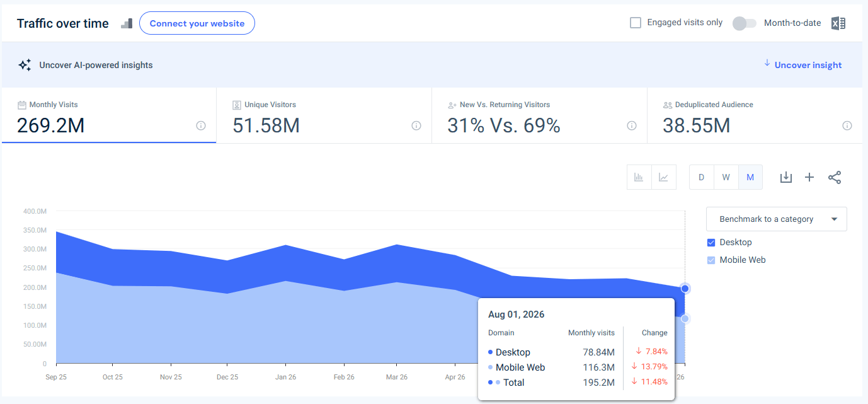This screenshot has height=404, width=868.
Task: Click the Oct 25 axis label
Action: tap(112, 377)
